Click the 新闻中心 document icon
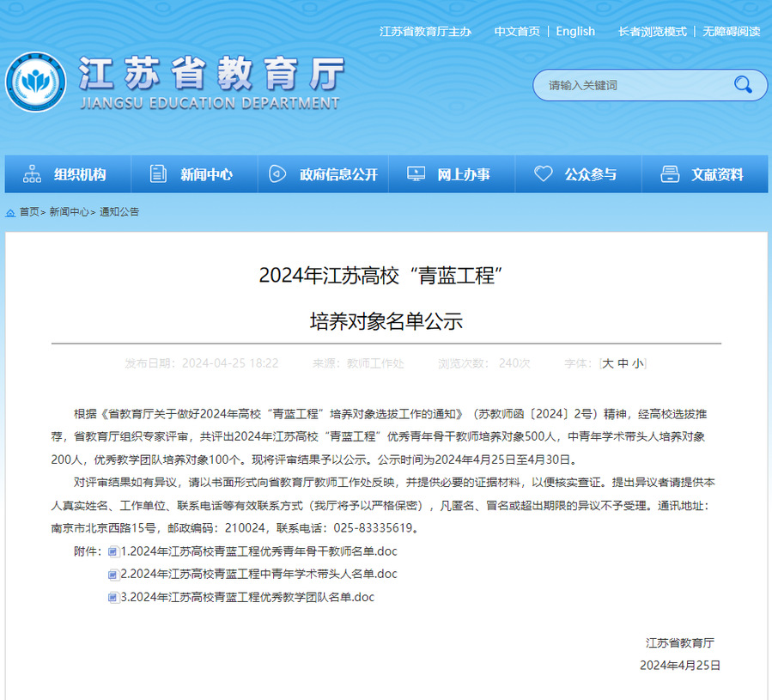The width and height of the screenshot is (772, 700). [158, 174]
